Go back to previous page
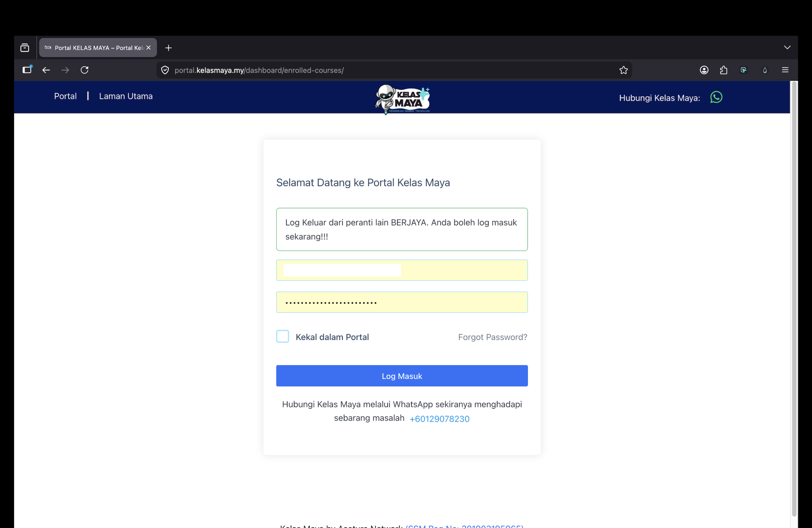This screenshot has height=528, width=812. click(46, 70)
